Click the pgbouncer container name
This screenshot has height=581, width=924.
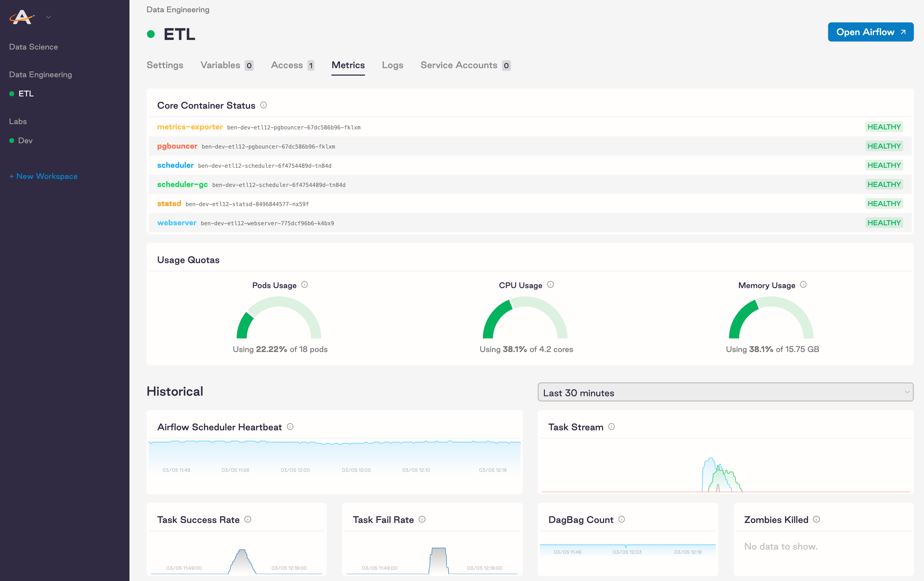177,146
